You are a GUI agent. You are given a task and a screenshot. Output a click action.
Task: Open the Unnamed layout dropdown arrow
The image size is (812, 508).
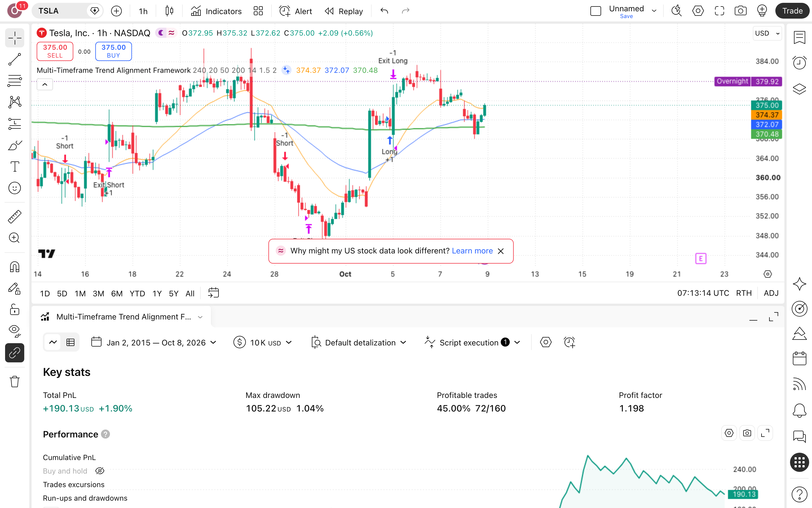pos(654,11)
